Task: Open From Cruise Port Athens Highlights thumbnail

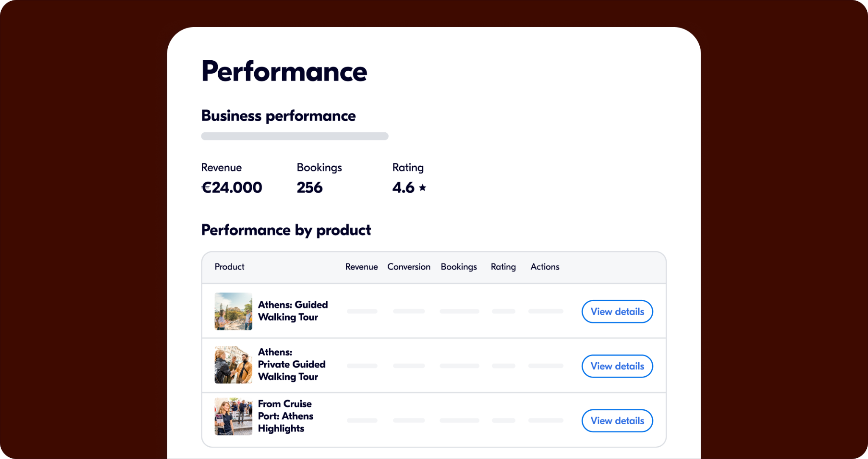Action: [233, 417]
